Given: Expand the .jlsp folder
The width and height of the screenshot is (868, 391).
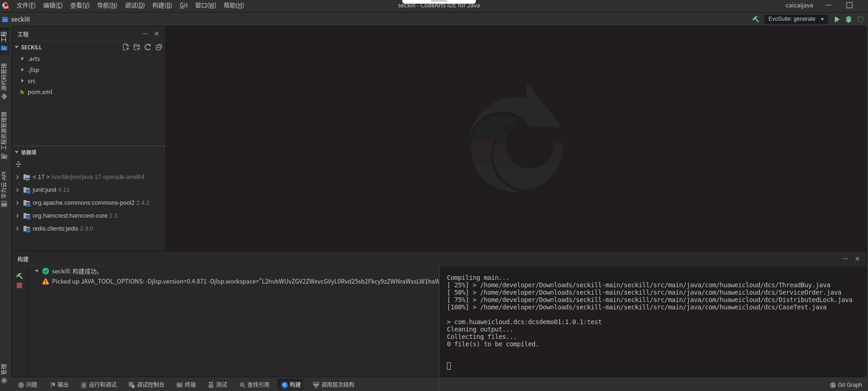Looking at the screenshot, I should click(x=22, y=70).
